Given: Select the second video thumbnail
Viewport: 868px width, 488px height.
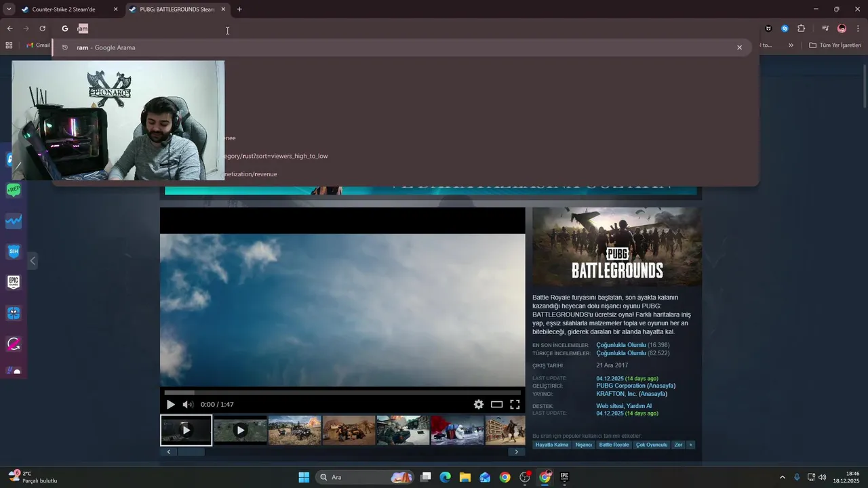Looking at the screenshot, I should click(240, 430).
